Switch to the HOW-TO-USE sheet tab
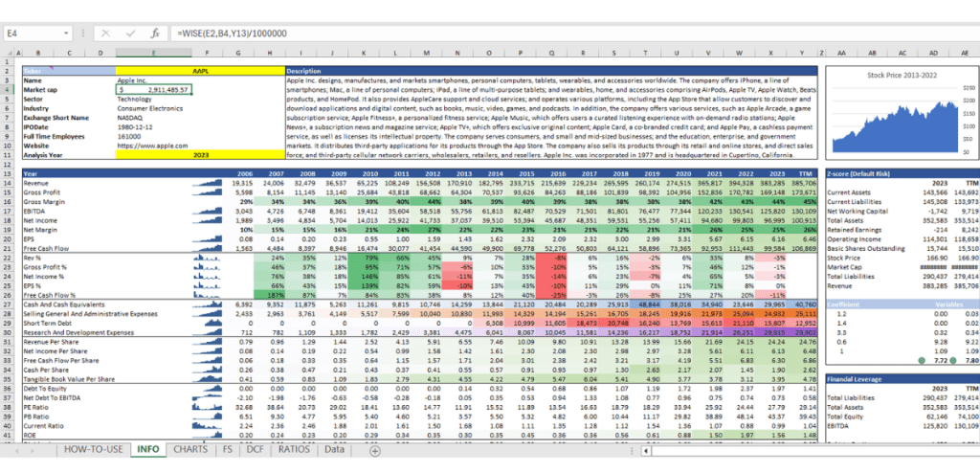Screen dimensions: 980x473 point(92,449)
